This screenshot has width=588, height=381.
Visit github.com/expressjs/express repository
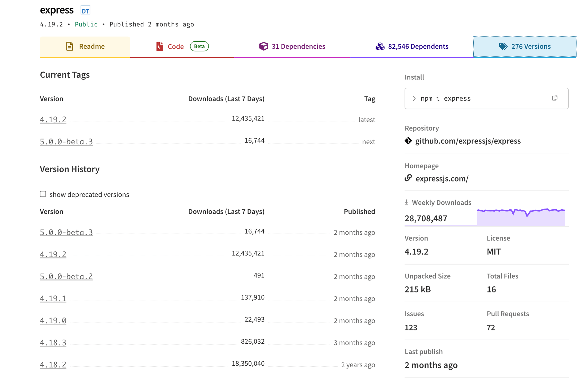(468, 141)
